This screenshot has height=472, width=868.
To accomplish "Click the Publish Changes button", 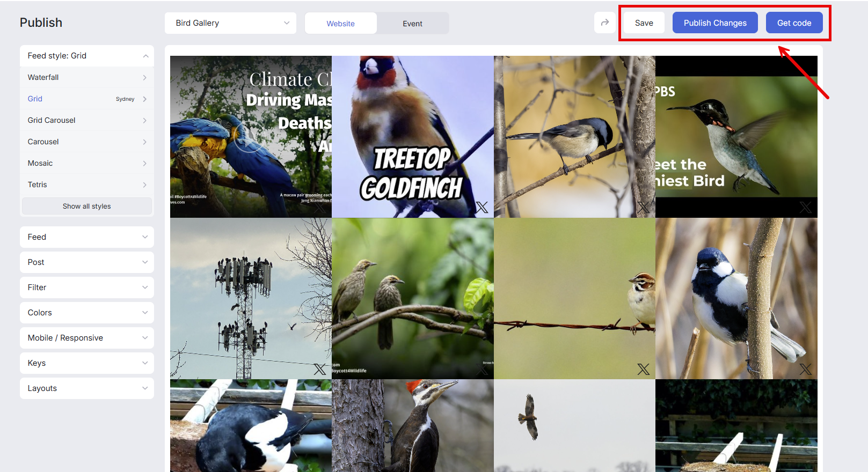I will coord(715,23).
